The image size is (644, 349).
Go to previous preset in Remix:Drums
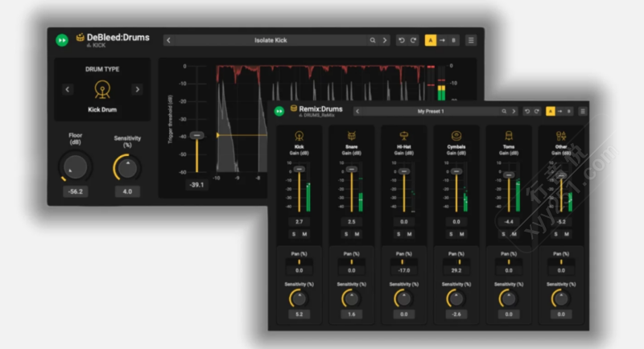pos(357,111)
